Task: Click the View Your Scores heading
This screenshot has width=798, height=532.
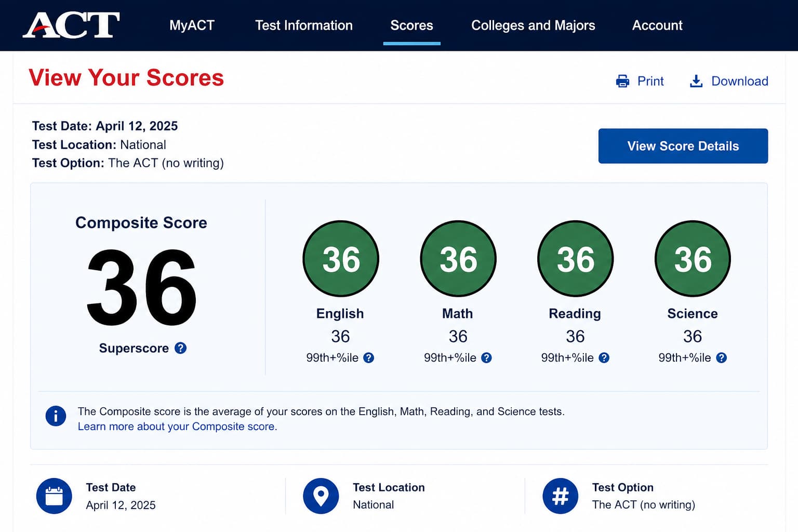Action: point(126,78)
